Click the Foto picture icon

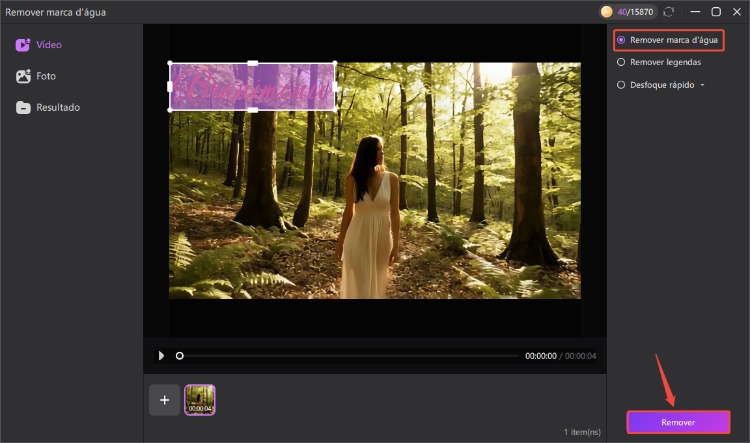[22, 76]
